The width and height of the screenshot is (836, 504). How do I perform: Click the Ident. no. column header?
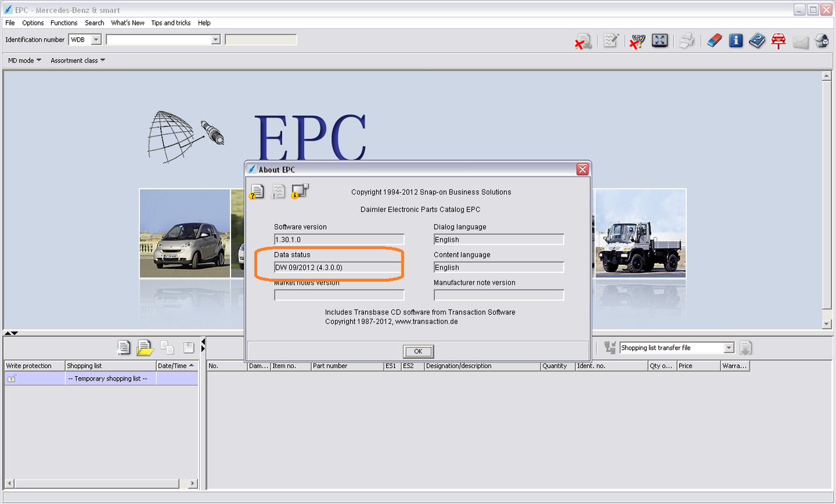pos(611,366)
